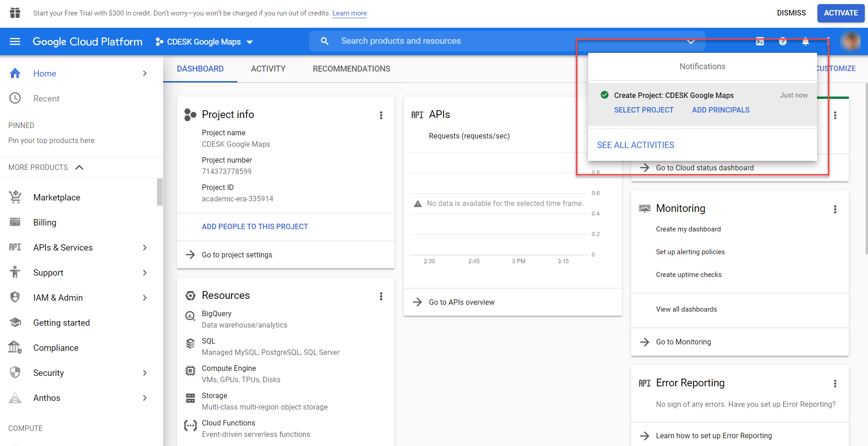Click the Billing card icon
This screenshot has height=446, width=868.
click(15, 222)
